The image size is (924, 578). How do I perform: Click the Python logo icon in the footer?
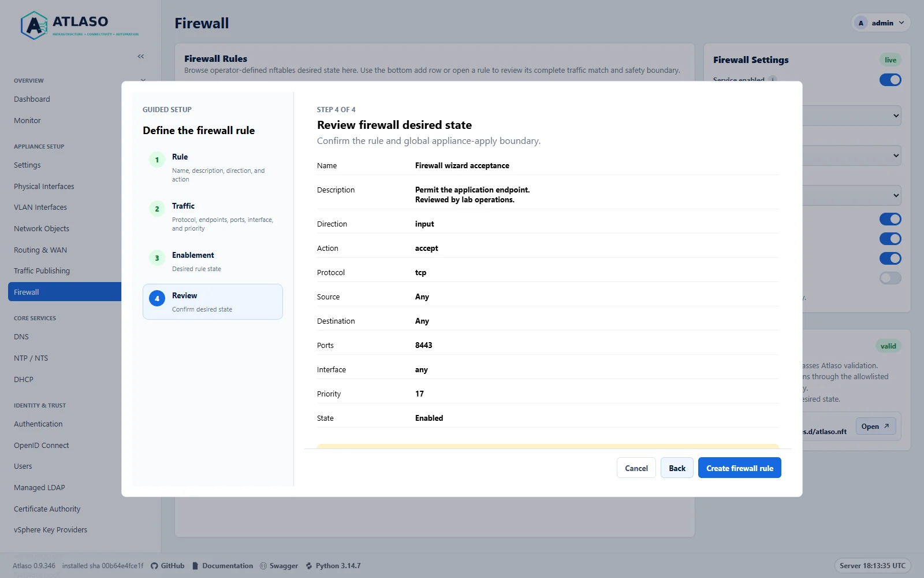(309, 566)
